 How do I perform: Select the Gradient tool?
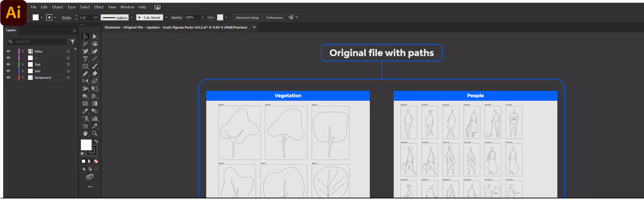point(95,103)
